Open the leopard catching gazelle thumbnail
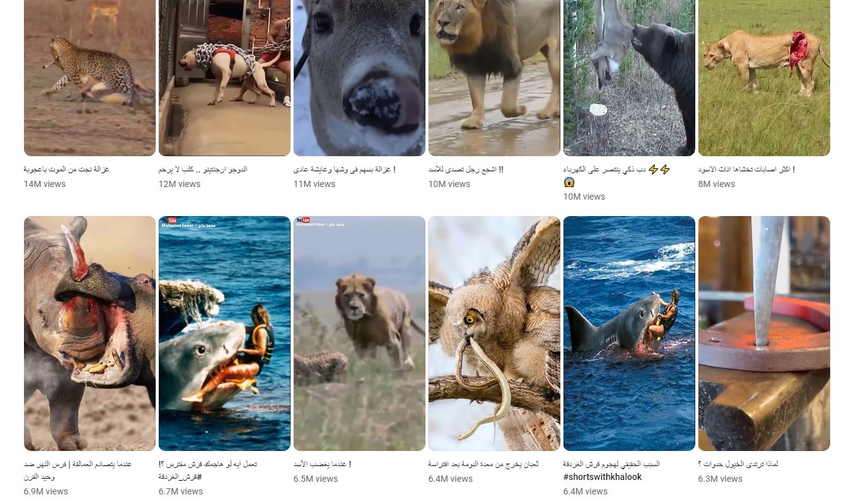 tap(90, 78)
